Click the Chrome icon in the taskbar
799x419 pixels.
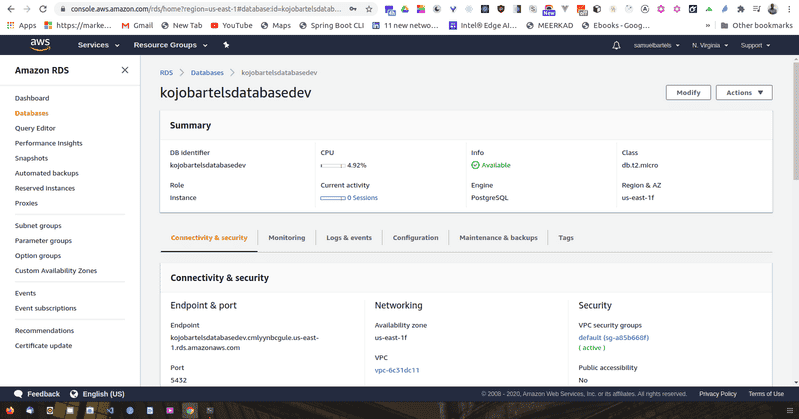[x=190, y=410]
